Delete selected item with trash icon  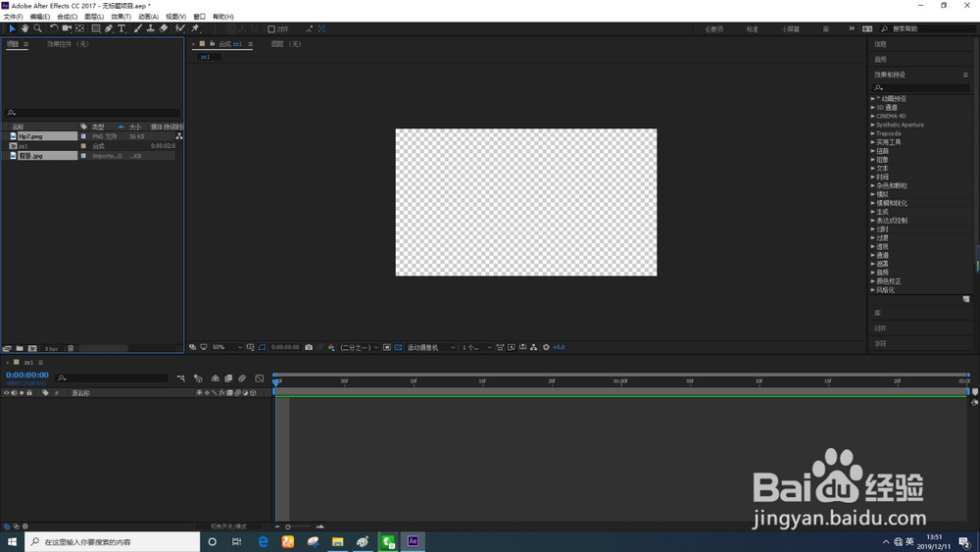[71, 348]
